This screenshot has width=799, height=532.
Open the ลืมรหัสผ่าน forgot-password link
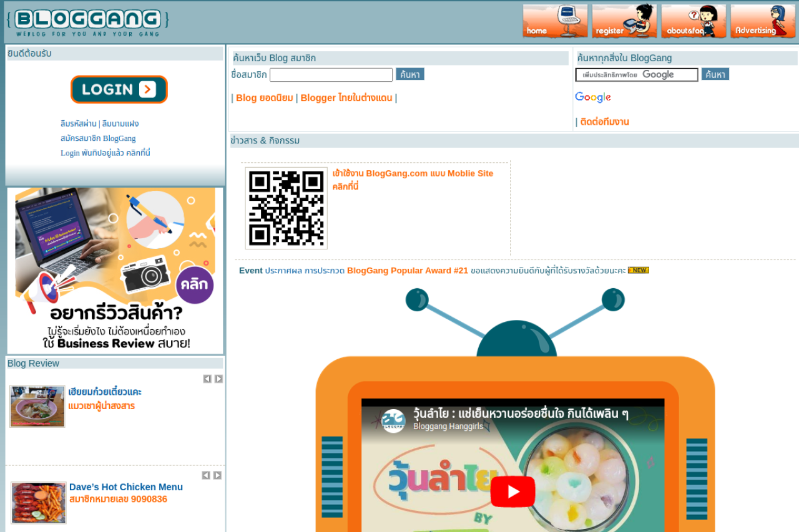click(79, 123)
